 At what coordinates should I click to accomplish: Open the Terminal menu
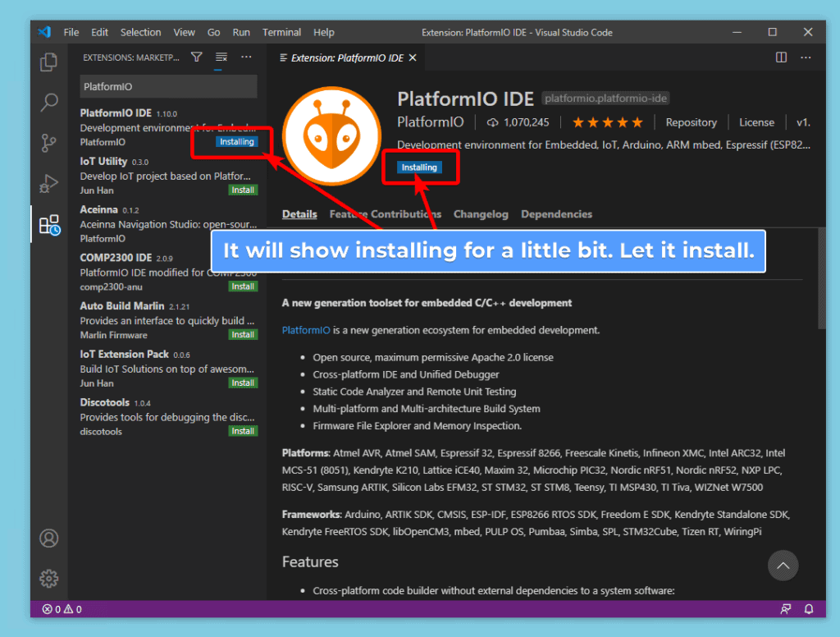pos(282,32)
